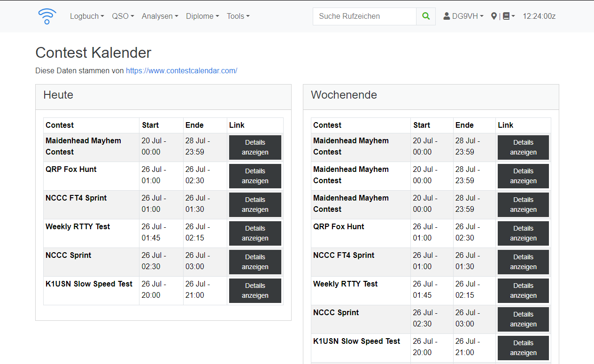Open the logbook book icon dropdown
This screenshot has width=594, height=364.
[x=508, y=16]
